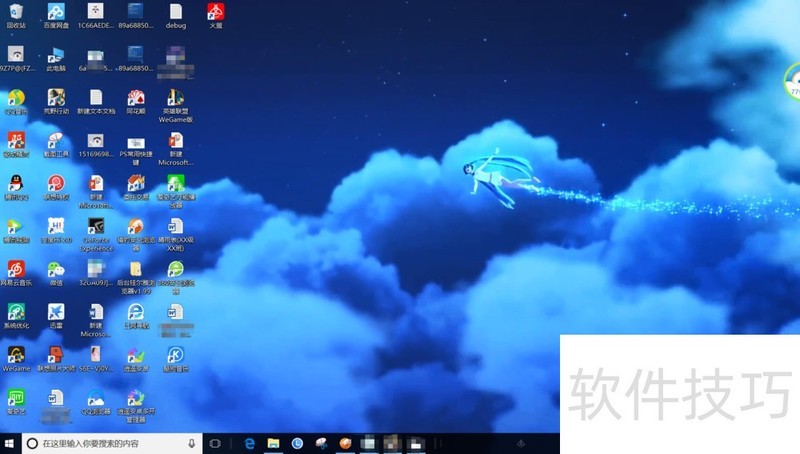Launch the 系统优化 shortcut
The height and width of the screenshot is (454, 800).
16,316
